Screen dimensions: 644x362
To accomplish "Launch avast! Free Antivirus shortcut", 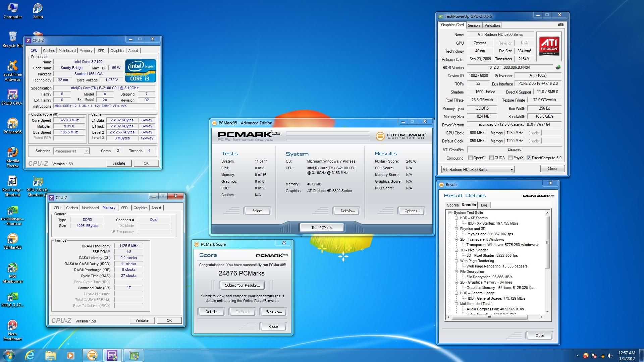I will pyautogui.click(x=12, y=71).
